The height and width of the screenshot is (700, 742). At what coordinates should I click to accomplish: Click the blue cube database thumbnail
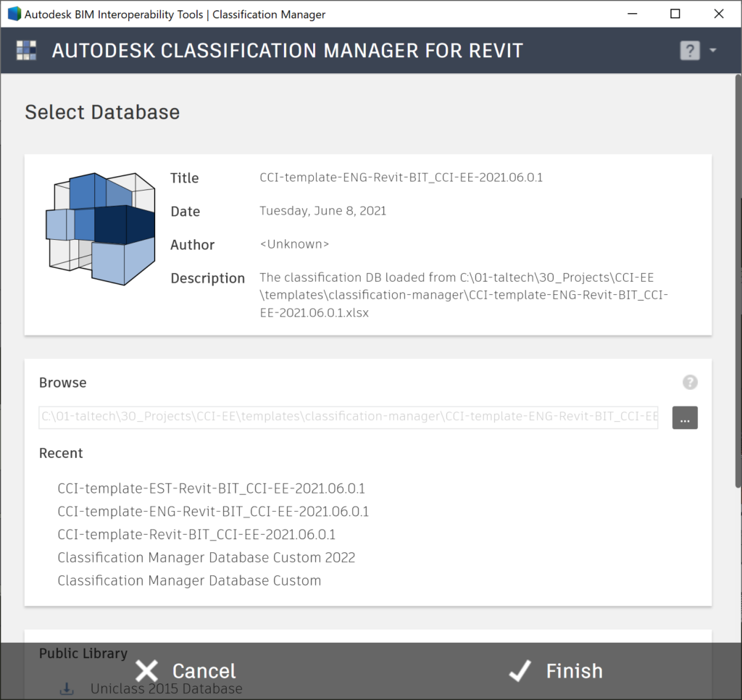(x=100, y=228)
